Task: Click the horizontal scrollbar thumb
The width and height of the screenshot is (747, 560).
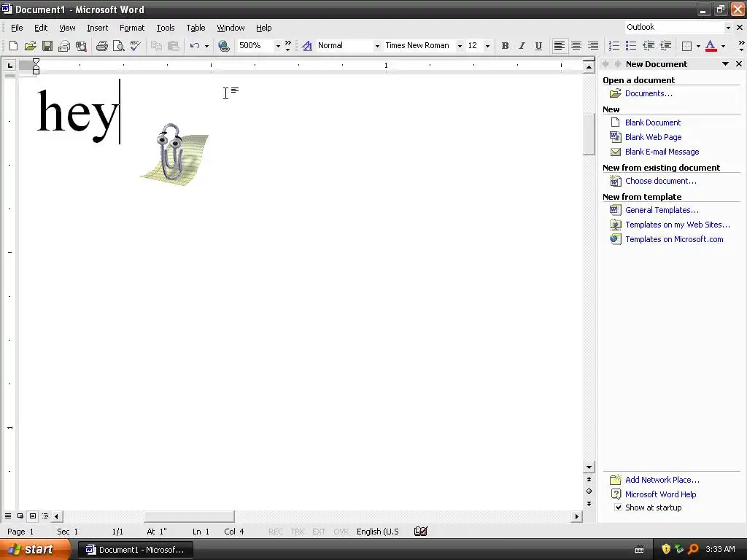Action: 189,516
